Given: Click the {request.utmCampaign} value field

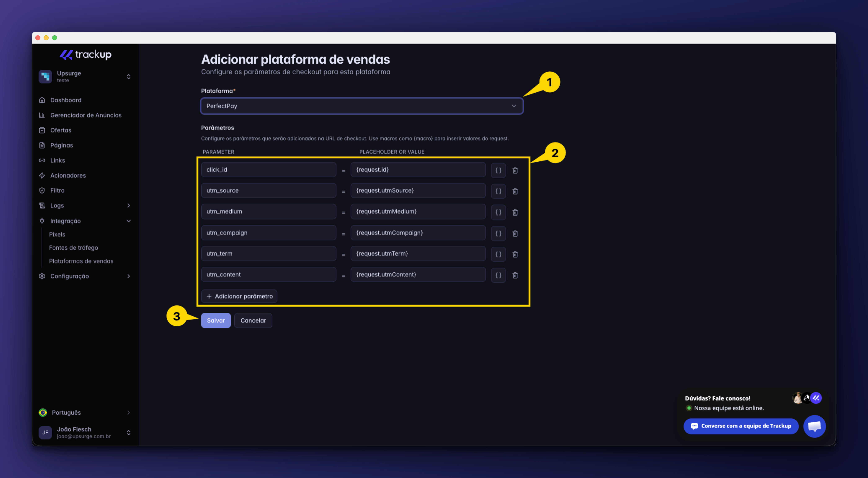Looking at the screenshot, I should pos(418,233).
